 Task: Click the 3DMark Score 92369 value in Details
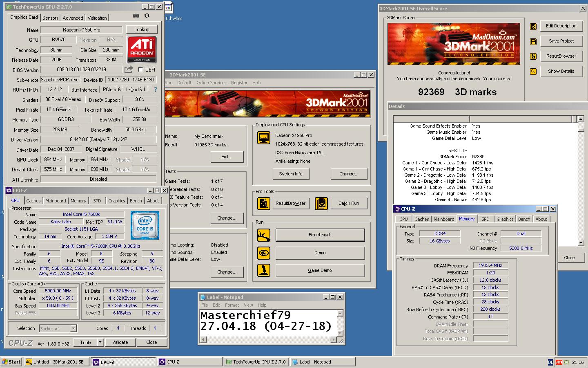point(478,157)
